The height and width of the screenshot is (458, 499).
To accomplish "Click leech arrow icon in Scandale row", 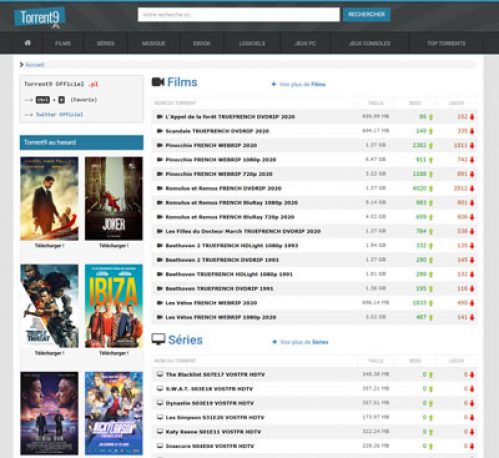I will coord(472,131).
